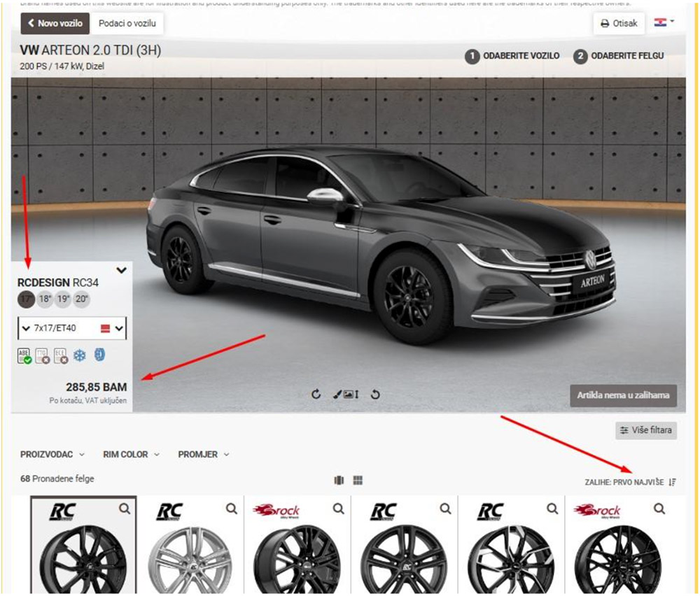
Task: Switch to grid view layout
Action: point(358,481)
